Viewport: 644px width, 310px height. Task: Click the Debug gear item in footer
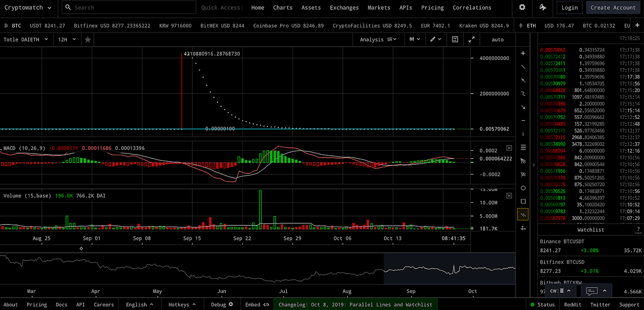[222, 304]
